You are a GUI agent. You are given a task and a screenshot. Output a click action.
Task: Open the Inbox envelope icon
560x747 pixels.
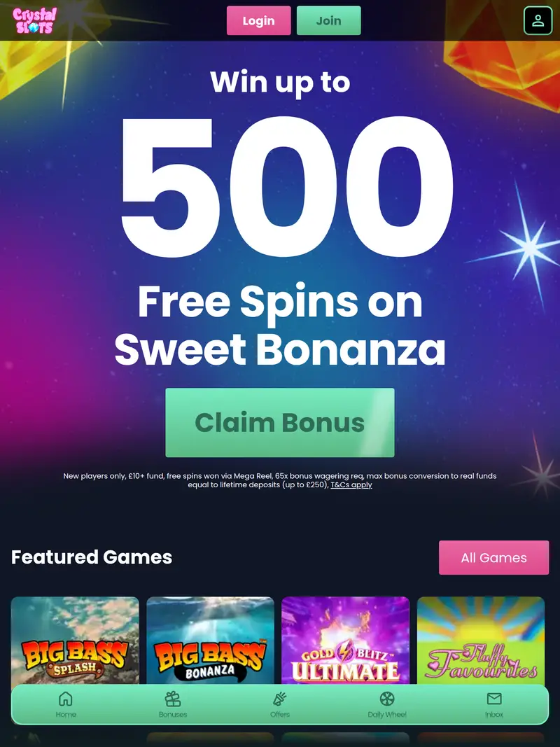click(494, 699)
